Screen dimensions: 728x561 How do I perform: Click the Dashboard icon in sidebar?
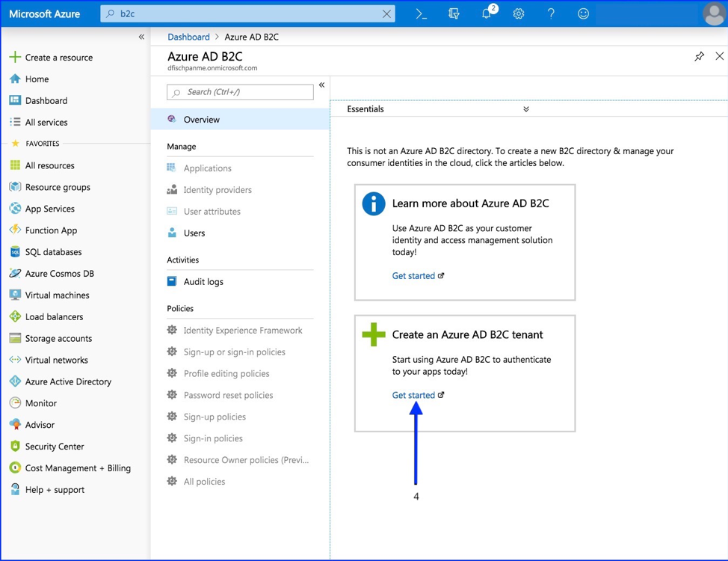tap(15, 100)
